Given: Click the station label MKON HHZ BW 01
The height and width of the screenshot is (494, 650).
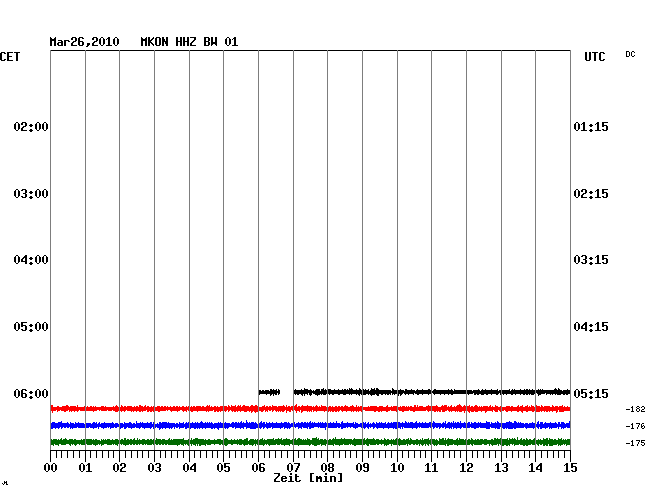Looking at the screenshot, I should [x=189, y=42].
